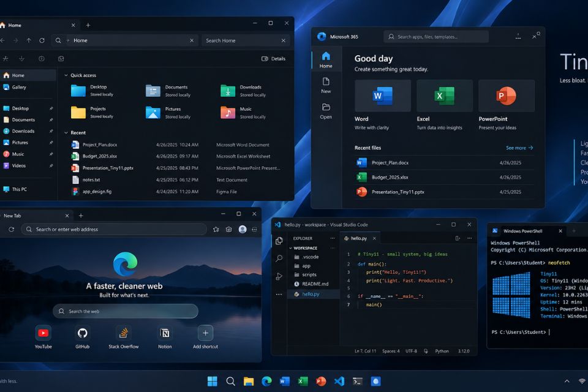Click Microsoft 365 search apps field
Screen dimensions: 588x392
coord(436,37)
